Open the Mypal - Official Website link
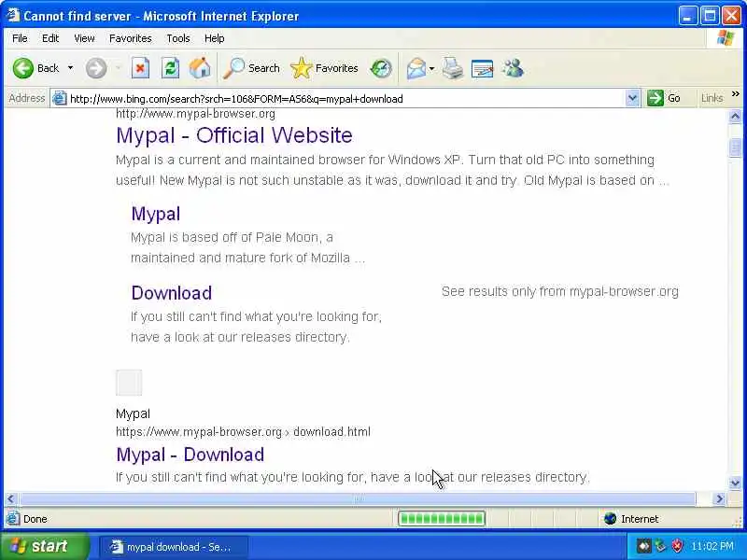Screen dimensions: 747x560 click(x=234, y=135)
